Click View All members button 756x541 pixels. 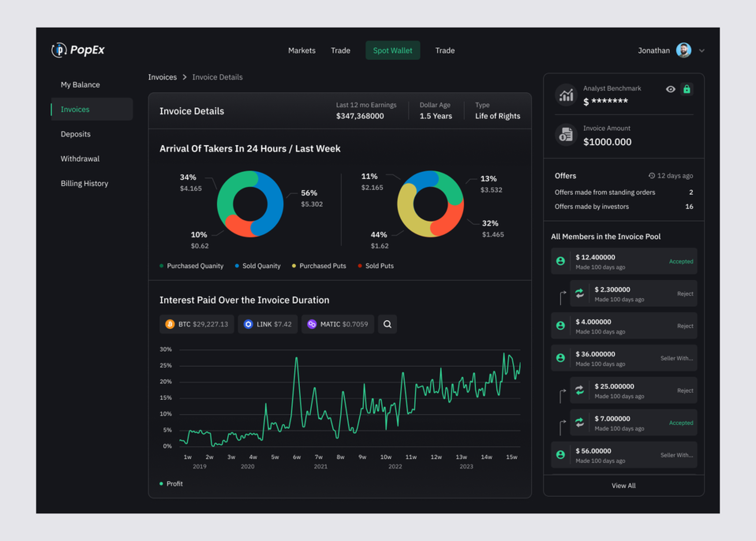623,486
